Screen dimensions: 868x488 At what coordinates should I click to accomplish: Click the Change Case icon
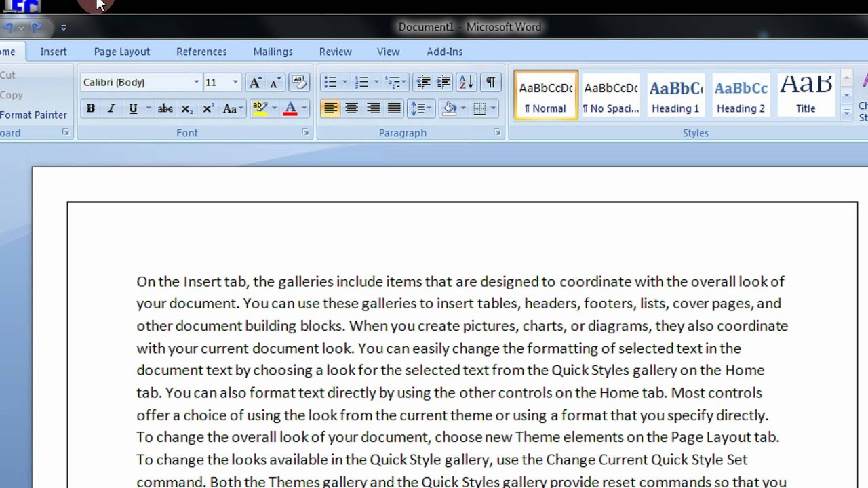(229, 108)
